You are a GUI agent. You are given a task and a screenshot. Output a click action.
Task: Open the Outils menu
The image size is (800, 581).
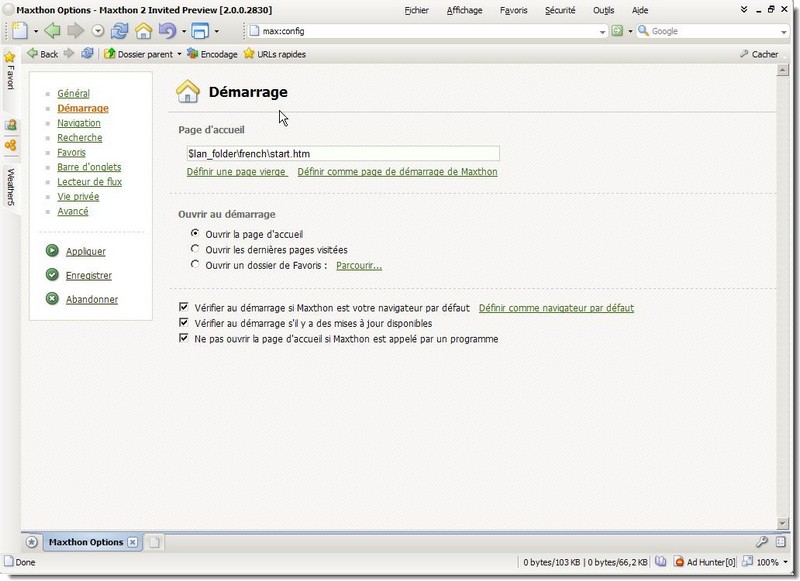pyautogui.click(x=604, y=10)
